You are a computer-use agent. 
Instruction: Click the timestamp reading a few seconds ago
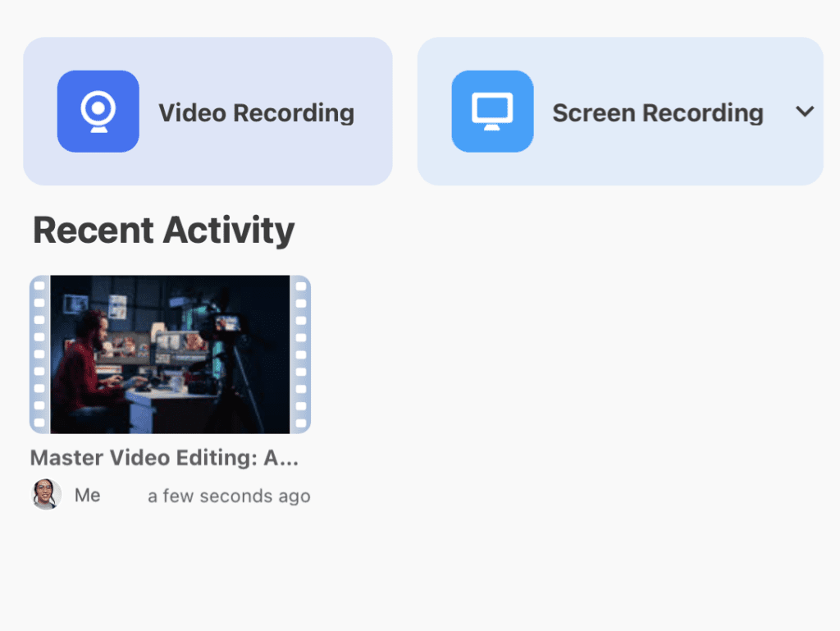[229, 496]
